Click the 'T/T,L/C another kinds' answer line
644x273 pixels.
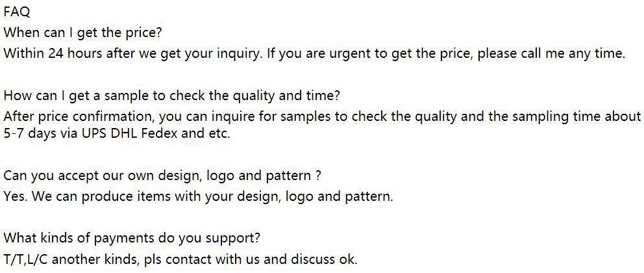pos(180,260)
